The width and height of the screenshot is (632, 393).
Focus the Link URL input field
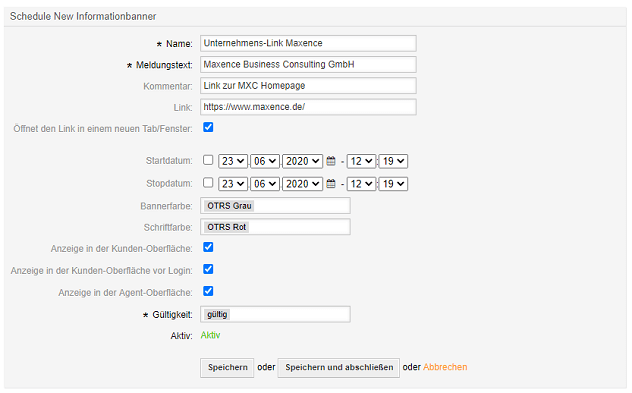pos(308,107)
